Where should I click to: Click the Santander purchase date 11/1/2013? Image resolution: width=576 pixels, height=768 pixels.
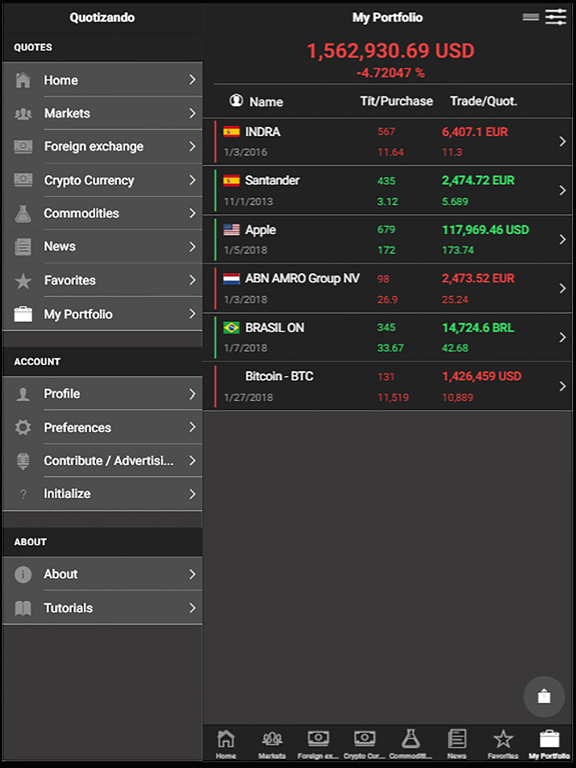click(248, 201)
